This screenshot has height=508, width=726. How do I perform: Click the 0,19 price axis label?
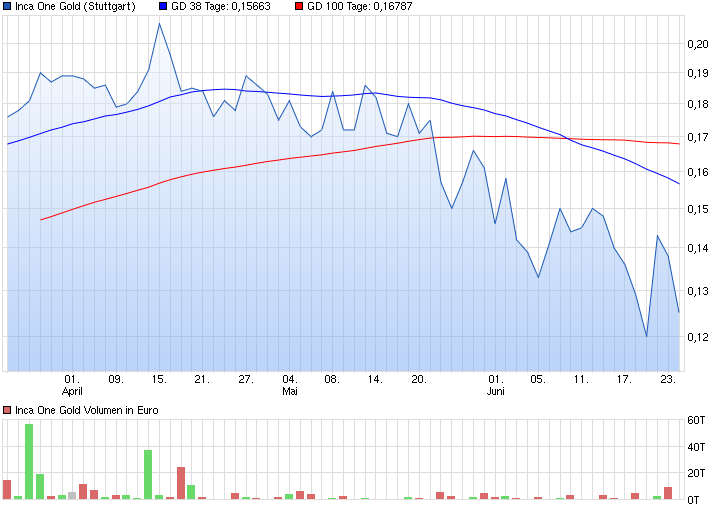[698, 73]
